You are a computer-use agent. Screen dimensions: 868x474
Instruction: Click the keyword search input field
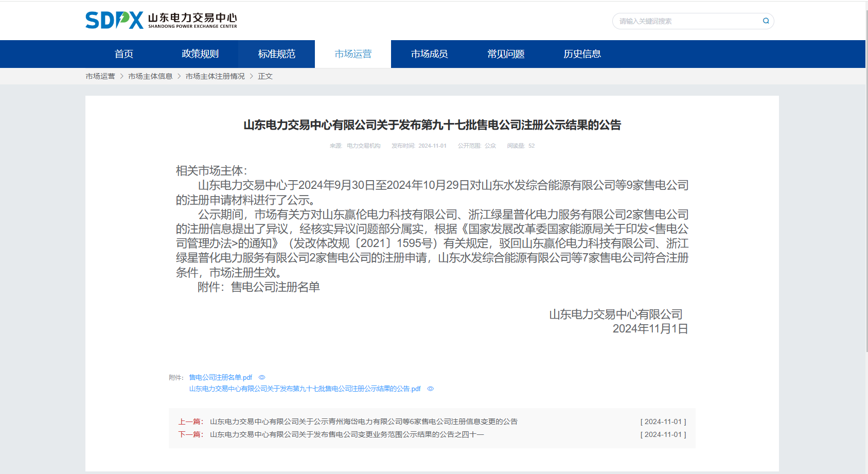point(684,21)
